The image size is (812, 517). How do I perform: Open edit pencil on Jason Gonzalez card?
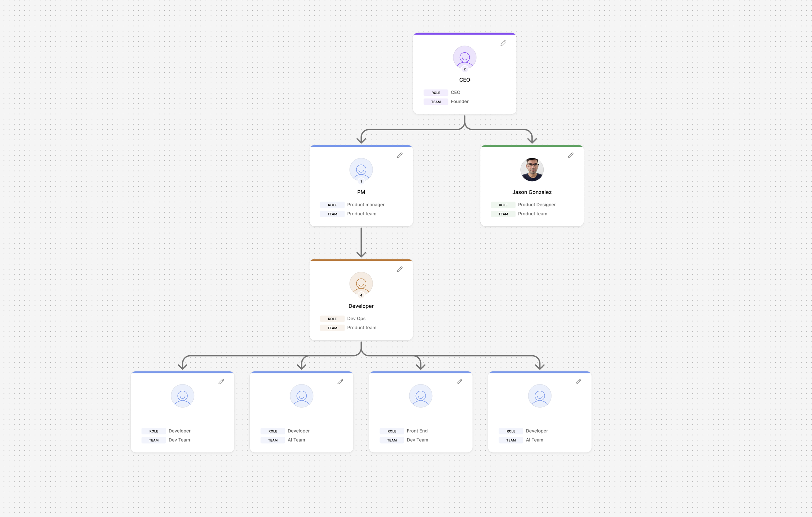click(571, 156)
